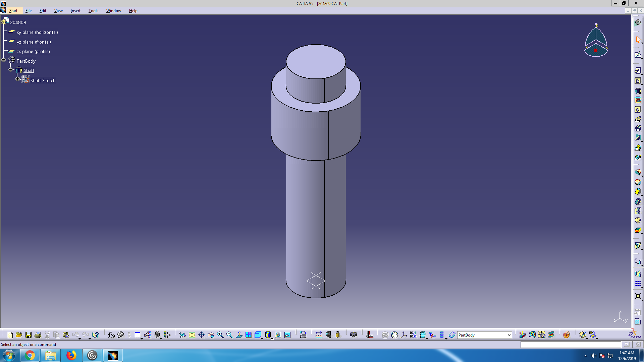Open the Measure Between tool
644x362 pixels.
pyautogui.click(x=319, y=335)
